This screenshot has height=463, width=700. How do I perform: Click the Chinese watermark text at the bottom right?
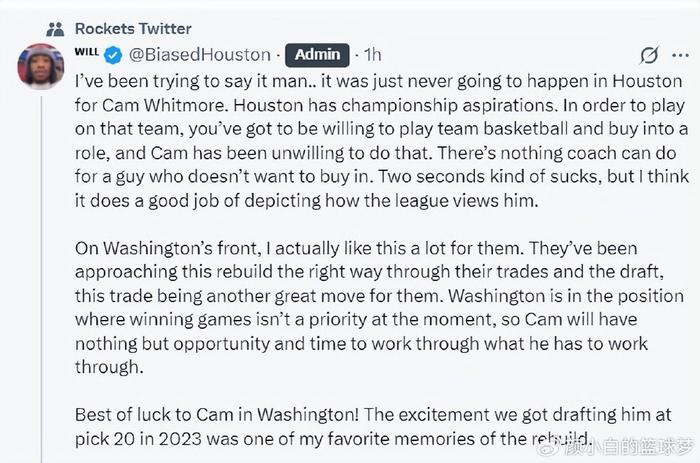tap(632, 444)
